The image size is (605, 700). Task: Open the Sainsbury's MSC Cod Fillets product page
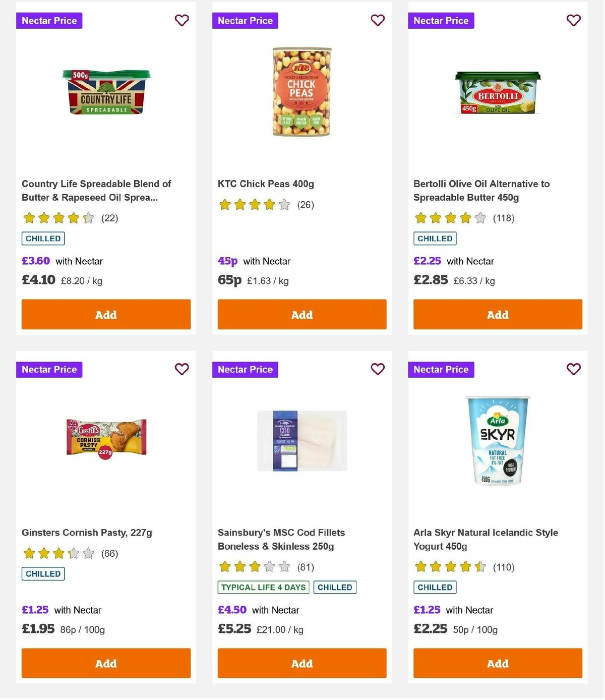(x=281, y=539)
